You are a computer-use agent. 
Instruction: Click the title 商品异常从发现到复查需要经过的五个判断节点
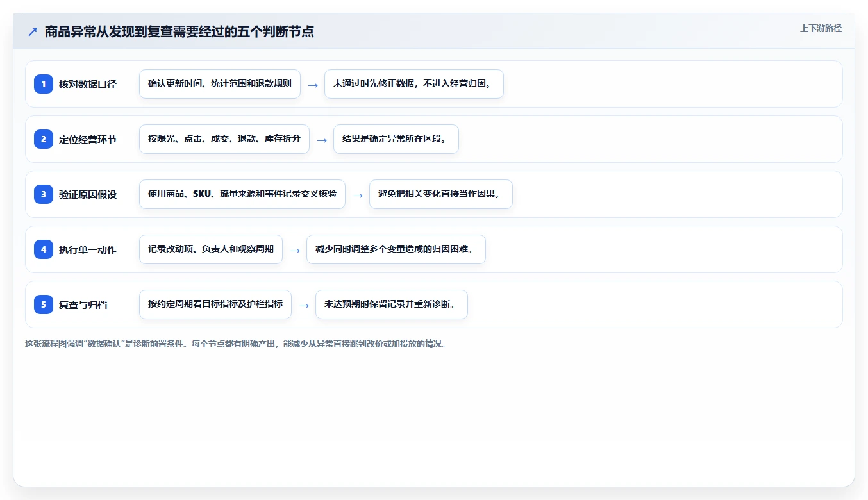pos(179,31)
